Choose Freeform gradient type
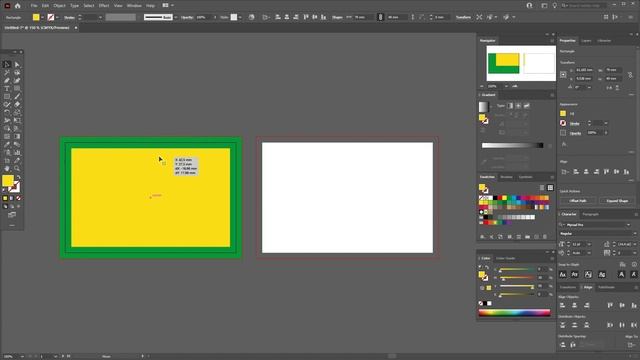Viewport: 640px width, 360px height. [x=527, y=106]
